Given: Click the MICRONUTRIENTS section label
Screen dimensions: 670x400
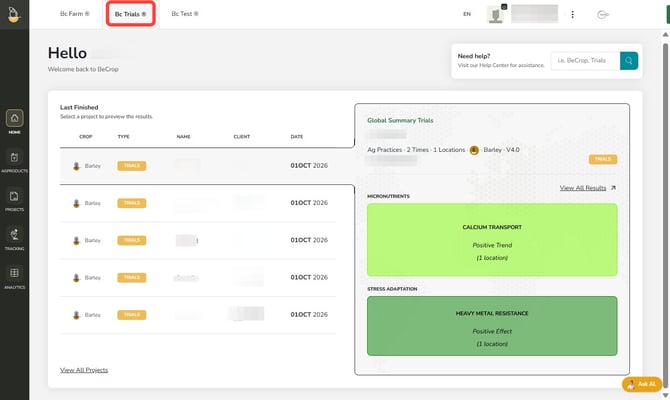Looking at the screenshot, I should click(388, 196).
